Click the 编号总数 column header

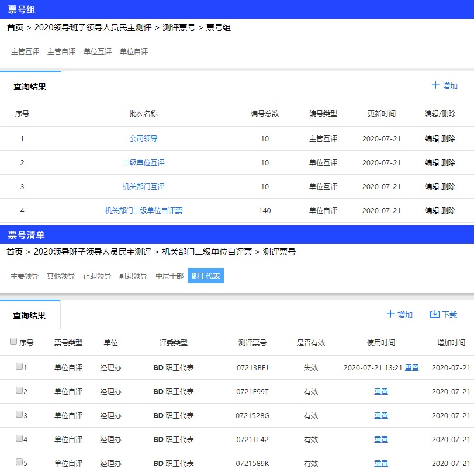[265, 114]
